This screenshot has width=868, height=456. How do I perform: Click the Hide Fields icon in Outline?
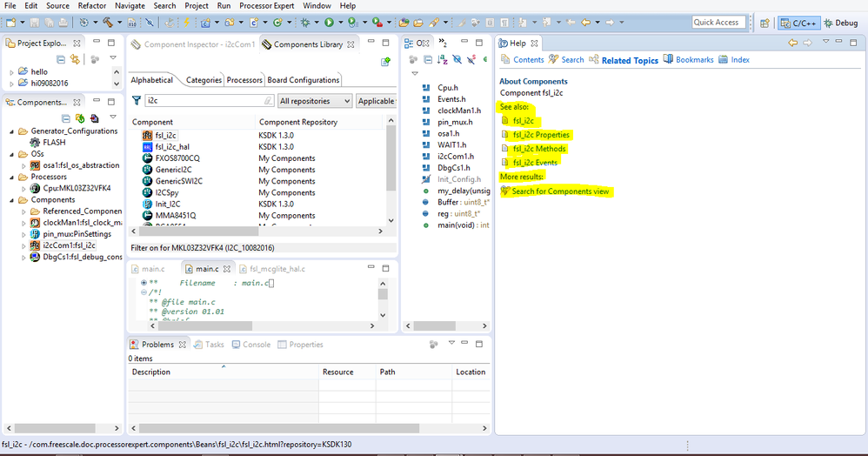pyautogui.click(x=457, y=59)
